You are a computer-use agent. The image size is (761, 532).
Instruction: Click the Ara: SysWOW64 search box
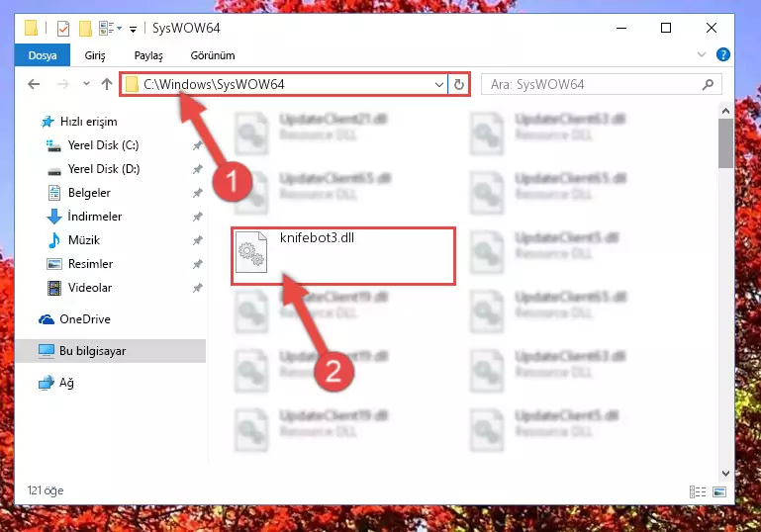click(601, 84)
